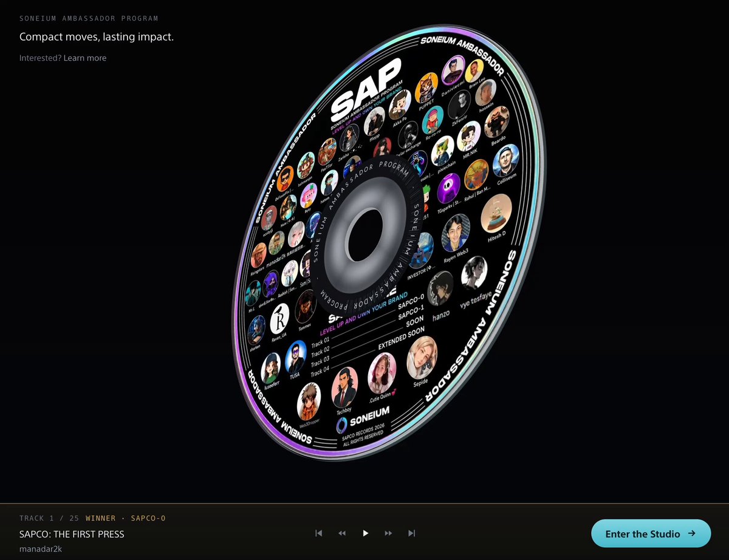The width and height of the screenshot is (729, 560).
Task: Start playback with the play button
Action: point(365,533)
